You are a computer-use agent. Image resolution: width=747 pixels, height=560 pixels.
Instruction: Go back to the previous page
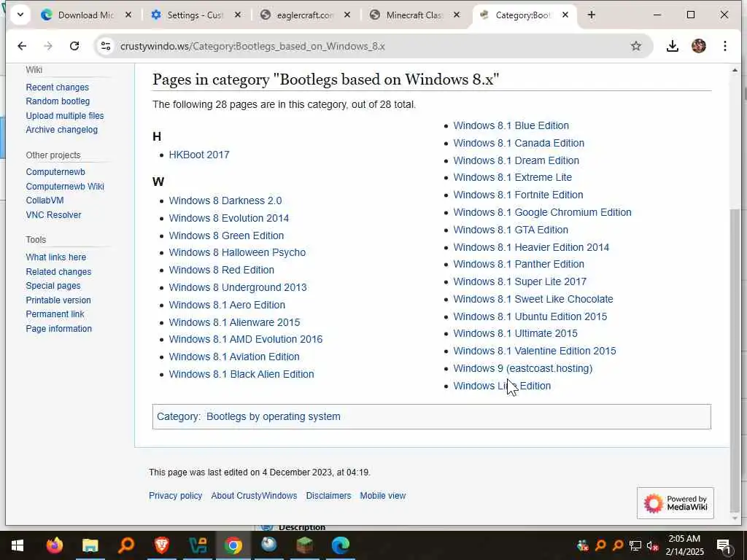point(22,46)
